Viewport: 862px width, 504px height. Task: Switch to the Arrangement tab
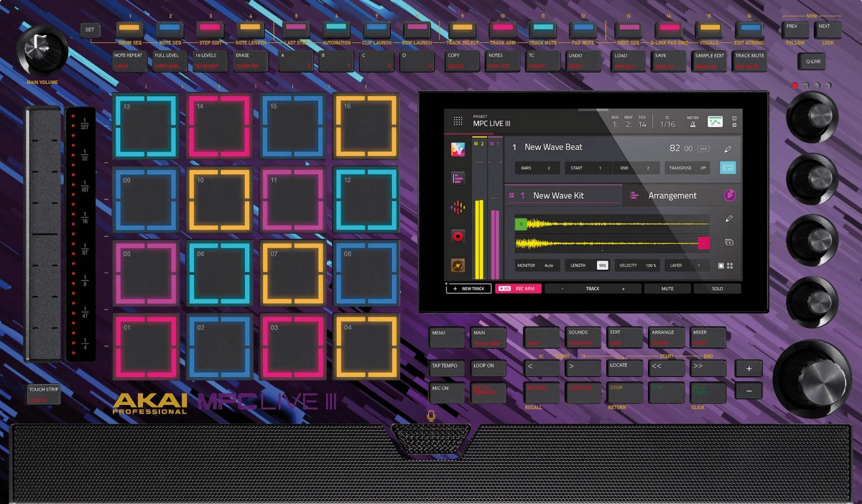click(x=671, y=195)
